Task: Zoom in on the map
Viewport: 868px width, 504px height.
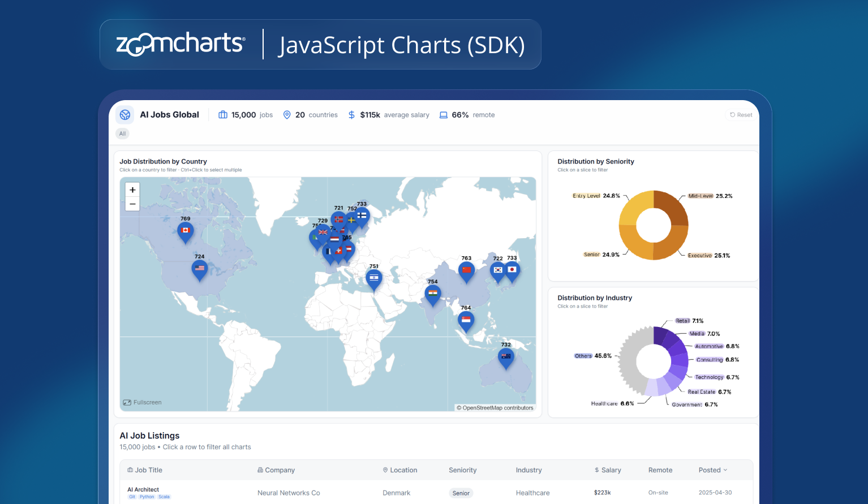Action: pyautogui.click(x=132, y=190)
